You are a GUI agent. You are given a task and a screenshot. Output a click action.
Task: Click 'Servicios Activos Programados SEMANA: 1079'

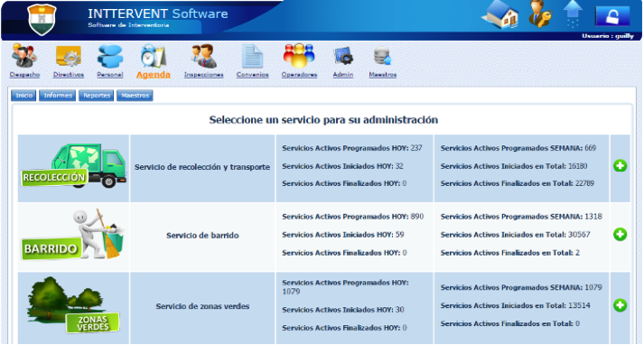click(521, 287)
